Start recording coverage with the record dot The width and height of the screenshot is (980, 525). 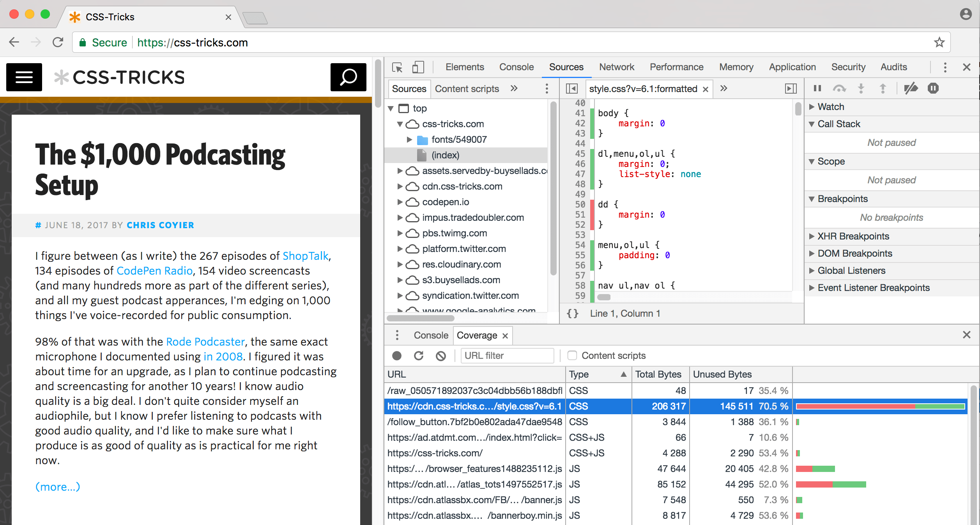pyautogui.click(x=397, y=356)
